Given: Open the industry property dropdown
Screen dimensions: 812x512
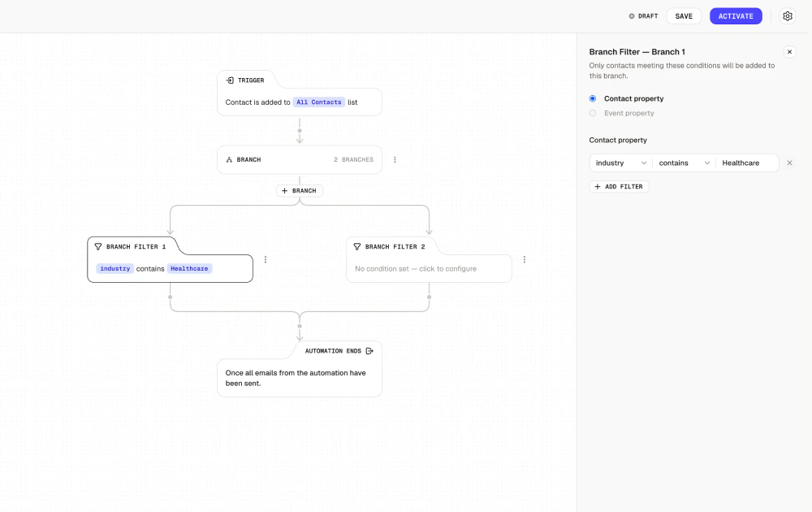Looking at the screenshot, I should pyautogui.click(x=621, y=163).
